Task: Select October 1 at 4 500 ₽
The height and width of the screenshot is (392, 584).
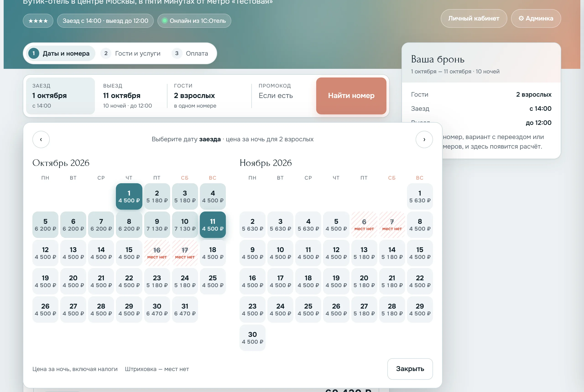Action: coord(129,196)
